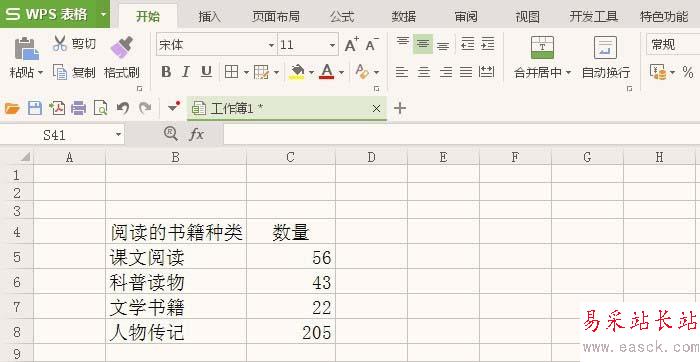Open font color dropdown arrow
The image size is (700, 362).
click(x=341, y=72)
